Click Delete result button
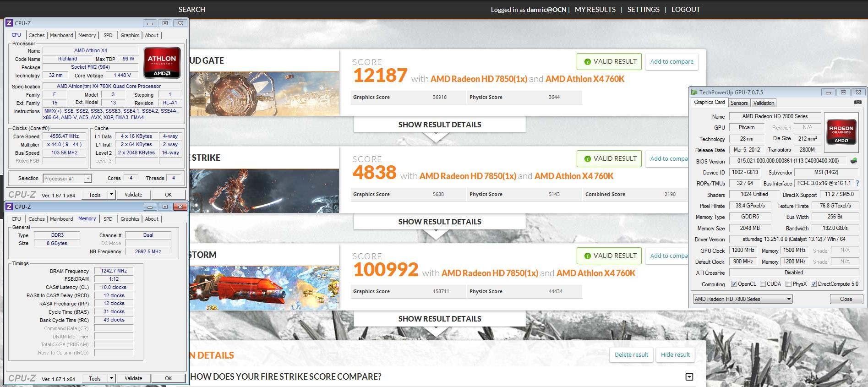The image size is (868, 387). coord(631,354)
